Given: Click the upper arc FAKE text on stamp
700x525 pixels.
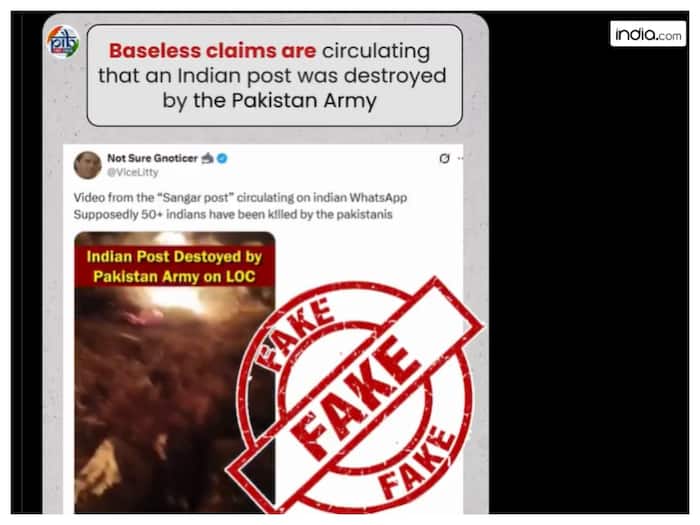Looking at the screenshot, I should point(296,334).
